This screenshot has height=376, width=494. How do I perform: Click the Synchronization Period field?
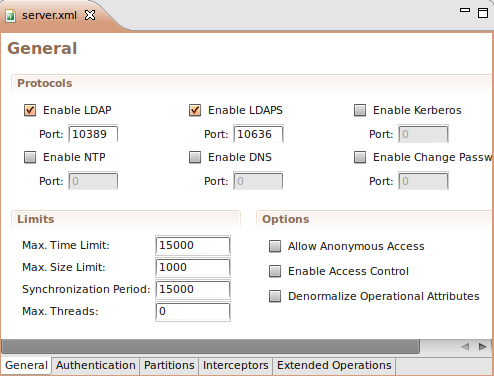pyautogui.click(x=193, y=289)
